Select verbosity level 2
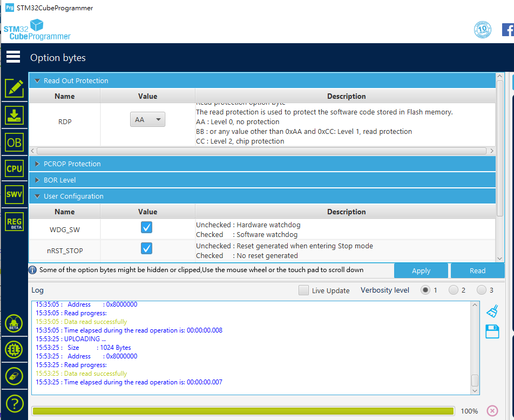 (x=454, y=290)
